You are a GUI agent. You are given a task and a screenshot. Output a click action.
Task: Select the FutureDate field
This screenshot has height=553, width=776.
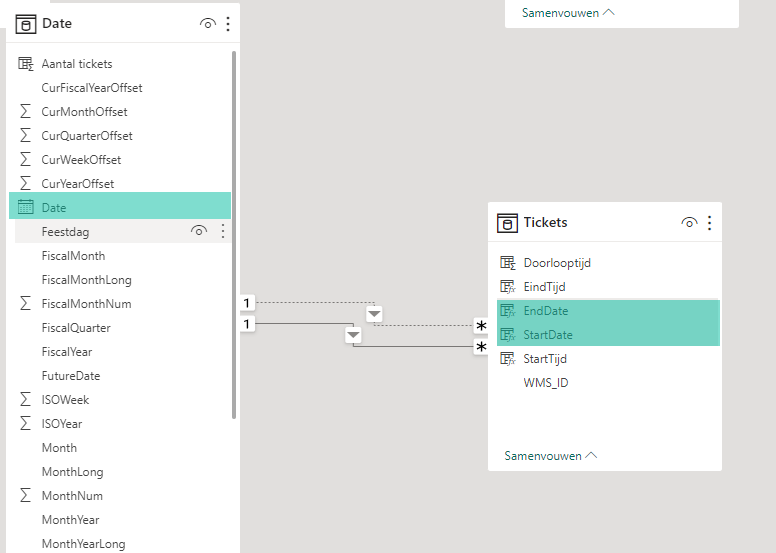pos(71,375)
